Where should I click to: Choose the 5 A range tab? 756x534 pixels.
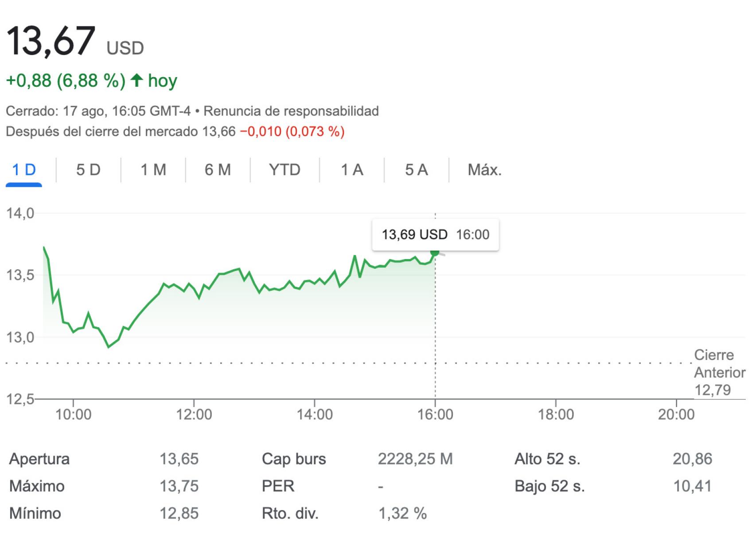416,170
